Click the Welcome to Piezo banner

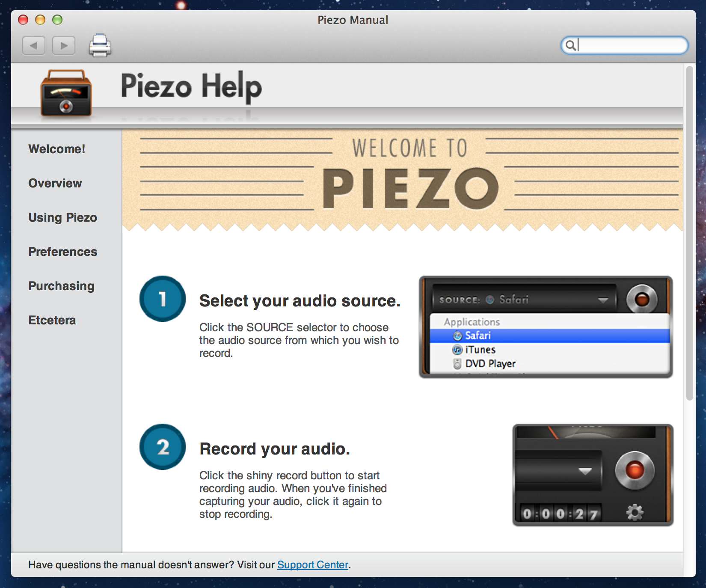[403, 180]
